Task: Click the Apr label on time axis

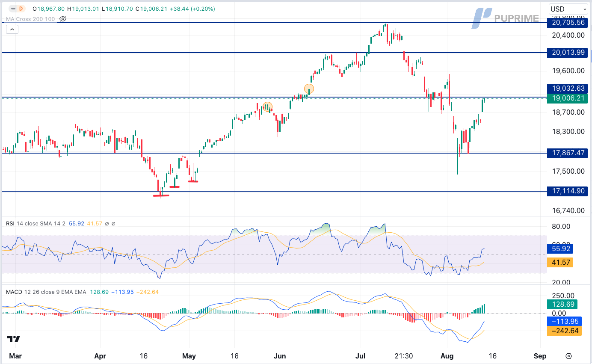Action: click(100, 356)
